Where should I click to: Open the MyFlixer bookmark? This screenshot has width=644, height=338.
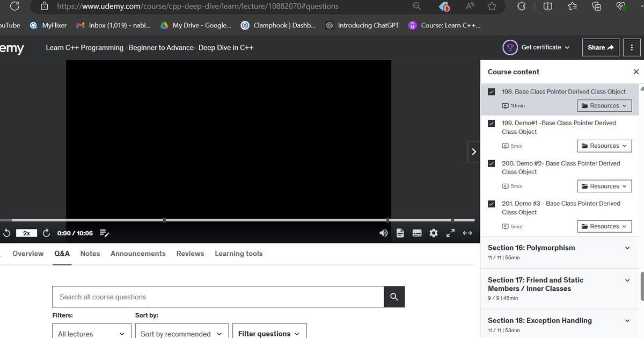click(48, 25)
